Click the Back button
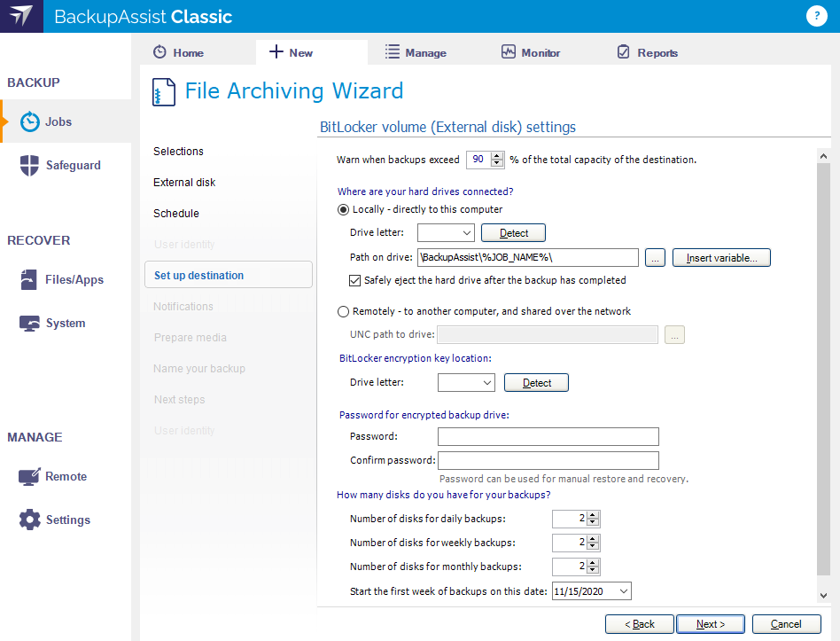 (x=640, y=624)
